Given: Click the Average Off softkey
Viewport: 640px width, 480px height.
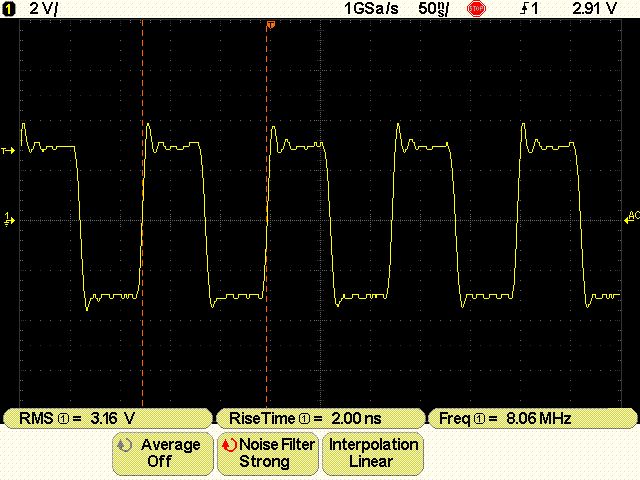Looking at the screenshot, I should coord(163,453).
